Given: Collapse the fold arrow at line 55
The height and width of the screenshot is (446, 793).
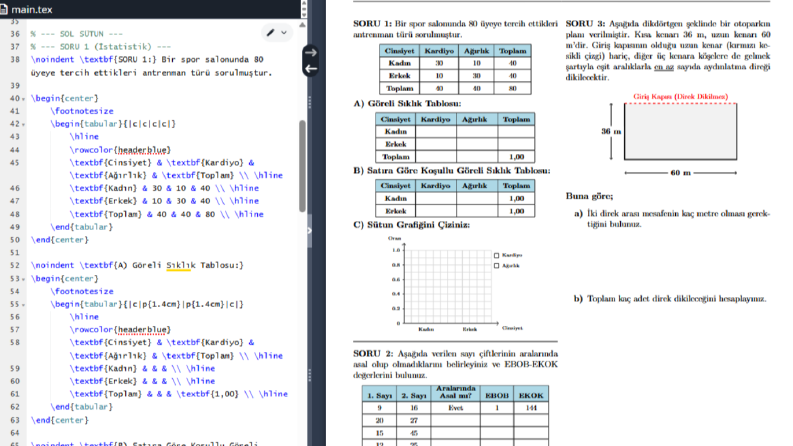Looking at the screenshot, I should (x=23, y=304).
